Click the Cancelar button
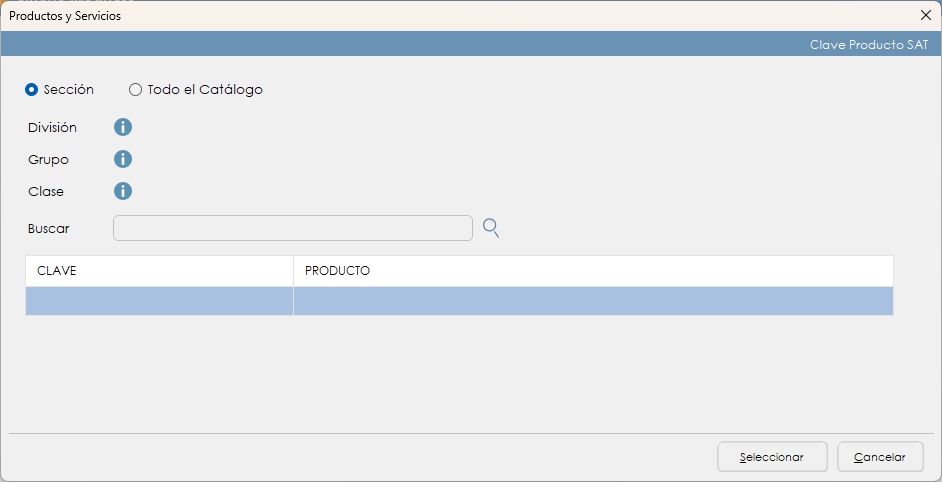 point(880,457)
